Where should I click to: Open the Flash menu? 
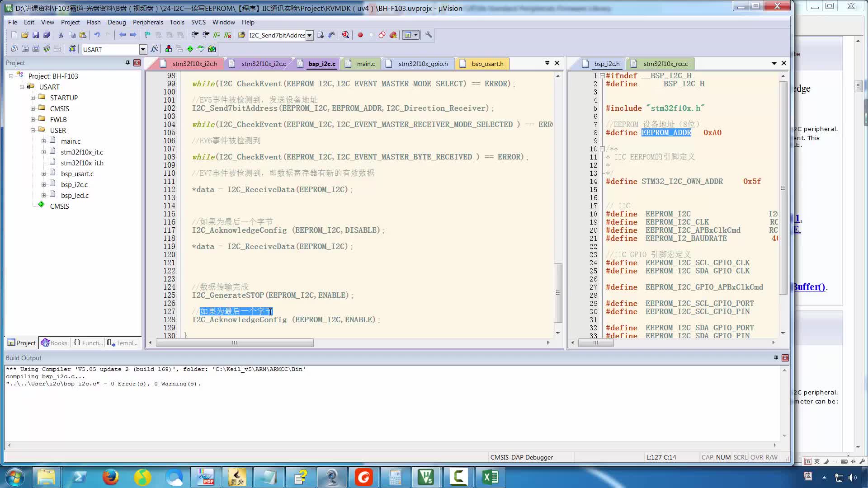94,22
